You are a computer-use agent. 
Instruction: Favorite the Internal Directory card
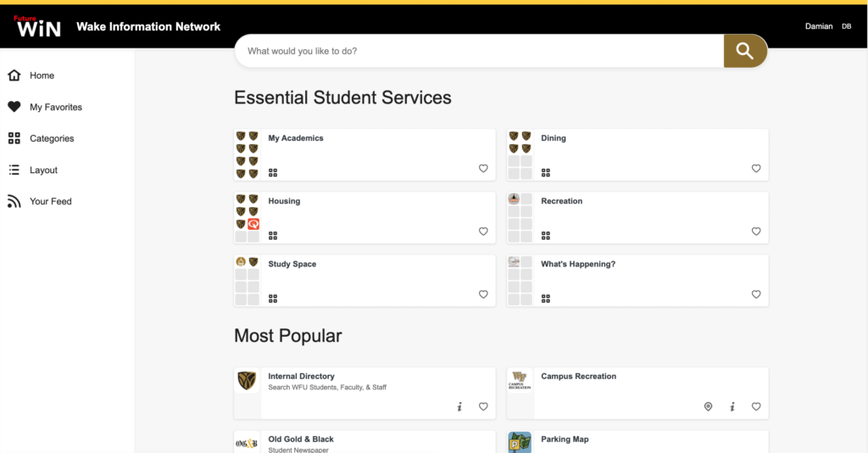pos(483,406)
